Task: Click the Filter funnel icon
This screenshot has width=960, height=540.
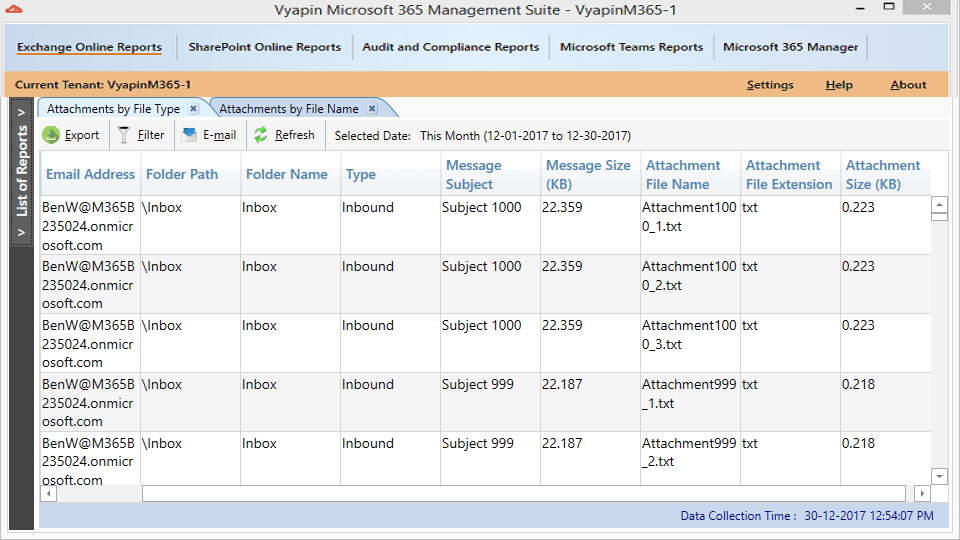Action: [x=124, y=135]
